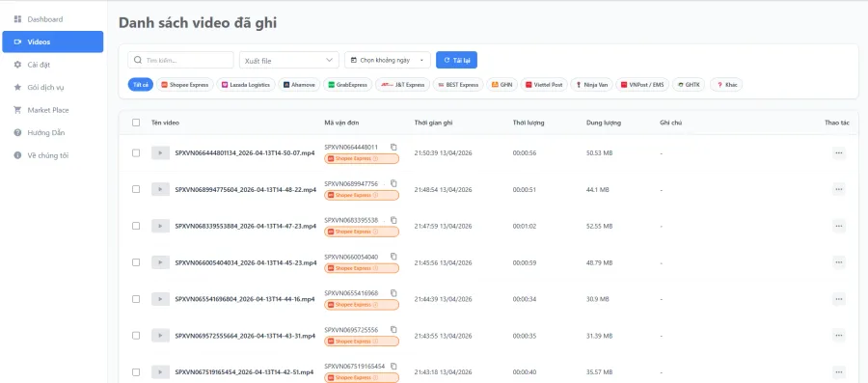
Task: Click the Dung lượng column header
Action: tap(604, 123)
